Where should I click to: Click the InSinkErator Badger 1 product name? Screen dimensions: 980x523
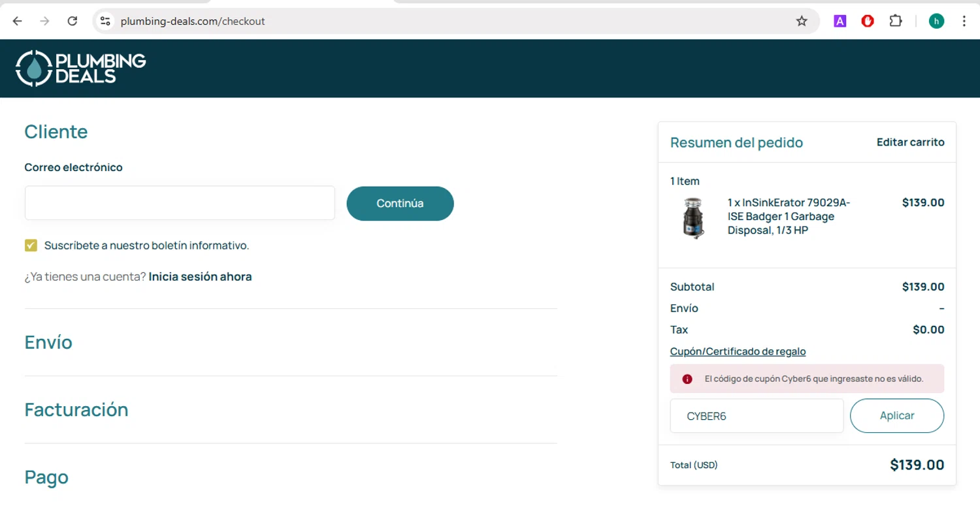[789, 216]
